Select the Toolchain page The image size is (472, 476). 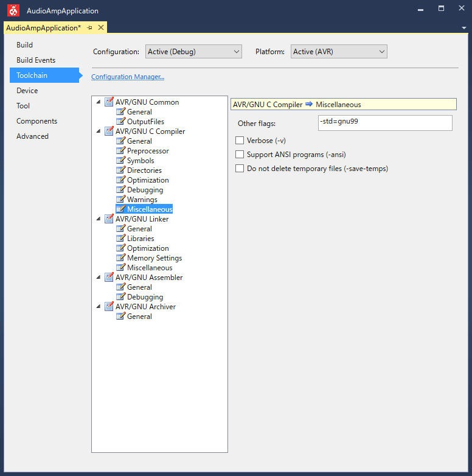pyautogui.click(x=44, y=75)
